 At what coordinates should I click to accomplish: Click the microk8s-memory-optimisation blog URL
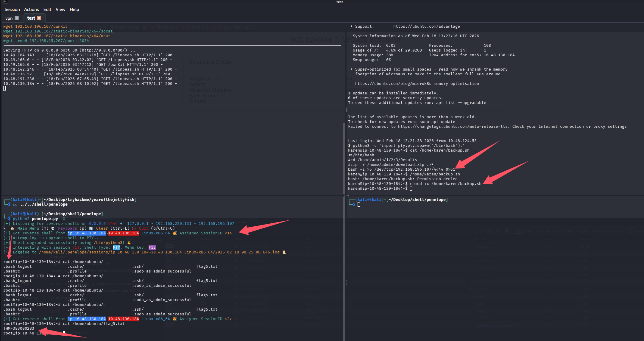pos(417,84)
